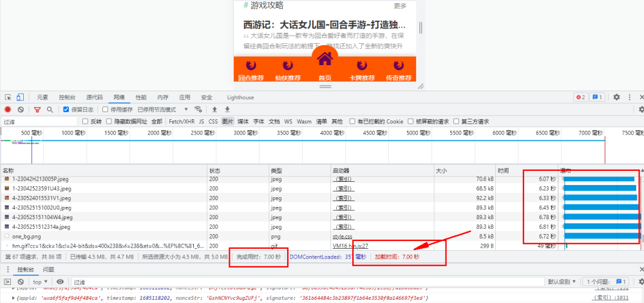Screen dimensions: 644x303
Task: Show the 2 errors badge
Action: [580, 97]
